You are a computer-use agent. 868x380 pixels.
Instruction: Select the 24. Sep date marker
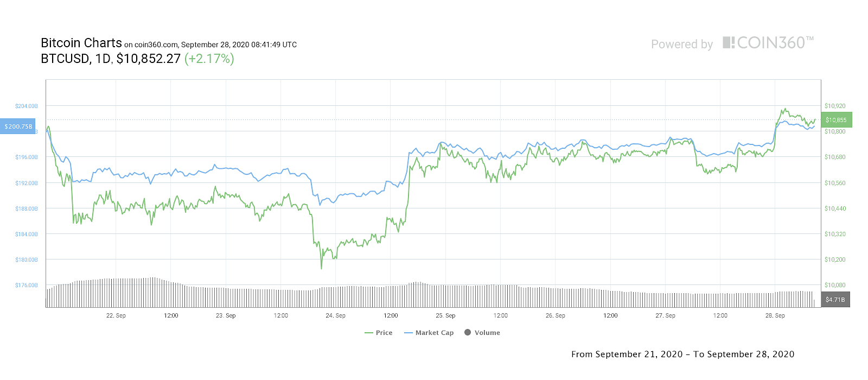(335, 315)
